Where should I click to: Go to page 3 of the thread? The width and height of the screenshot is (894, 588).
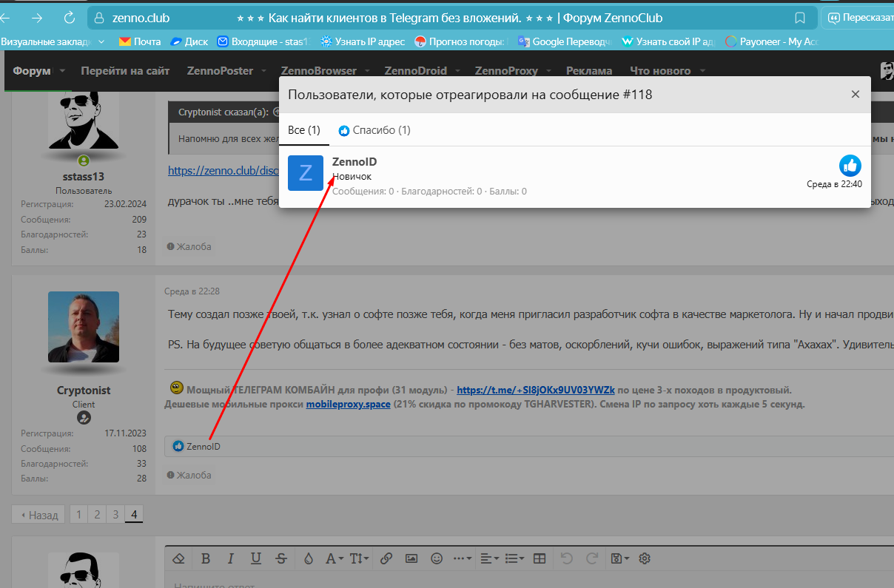pyautogui.click(x=115, y=515)
